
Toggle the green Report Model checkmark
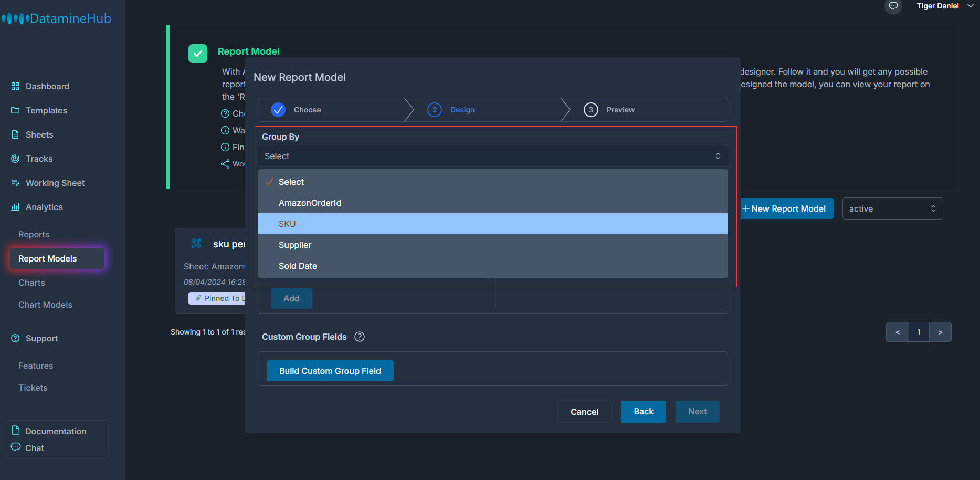click(x=198, y=54)
